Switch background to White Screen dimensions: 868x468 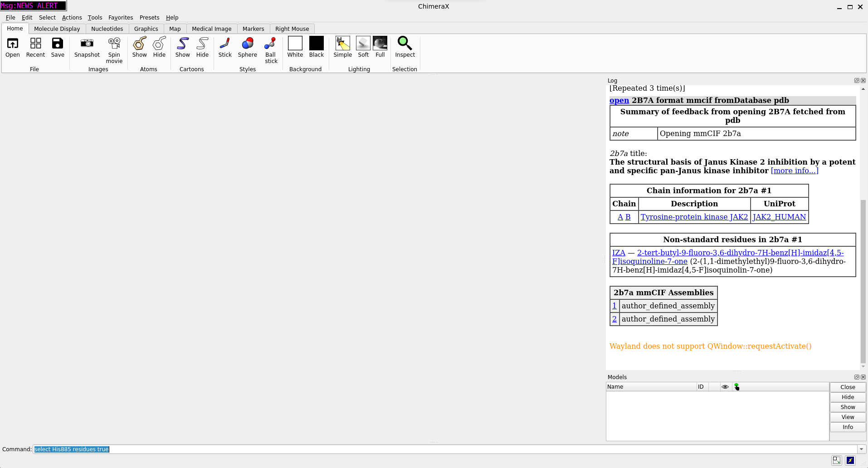(x=295, y=48)
